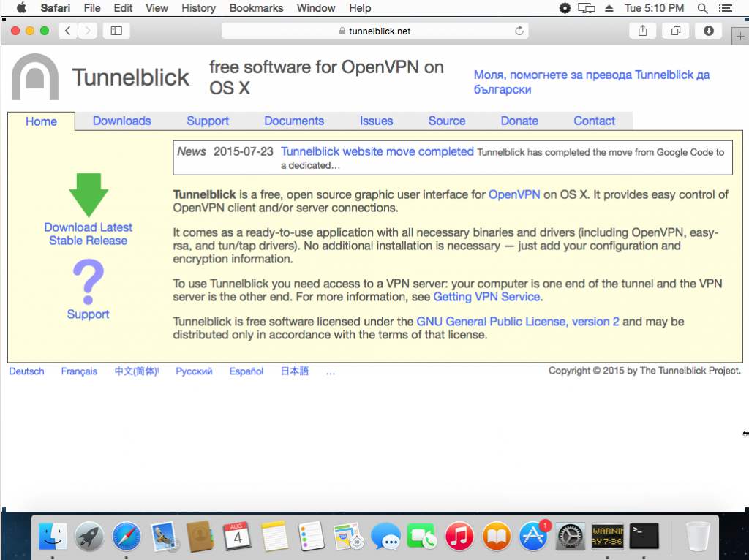Switch to the Source tab
This screenshot has height=560, width=749.
447,121
